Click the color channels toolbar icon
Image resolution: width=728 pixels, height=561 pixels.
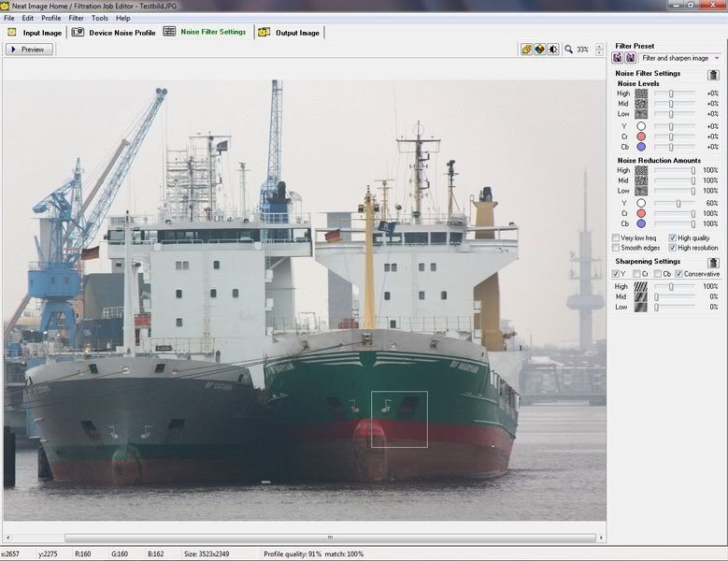pos(539,50)
